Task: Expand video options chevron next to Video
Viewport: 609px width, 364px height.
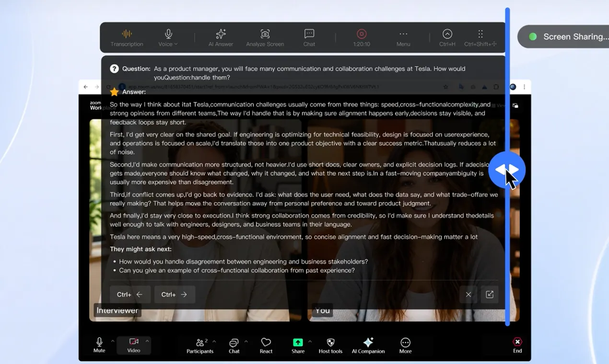Action: point(147,341)
